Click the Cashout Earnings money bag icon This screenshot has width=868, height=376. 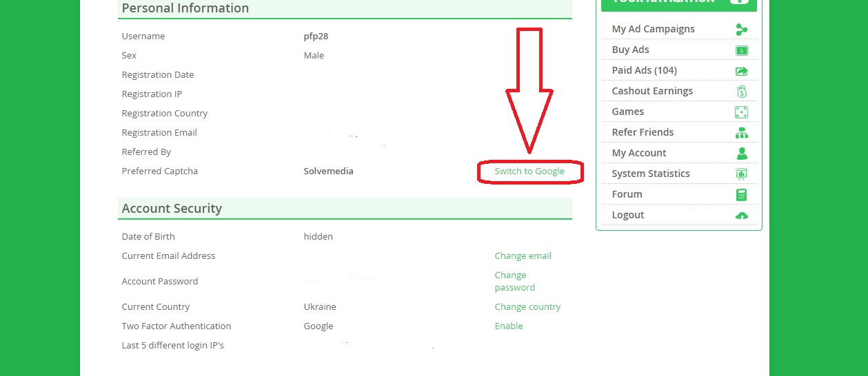coord(741,91)
